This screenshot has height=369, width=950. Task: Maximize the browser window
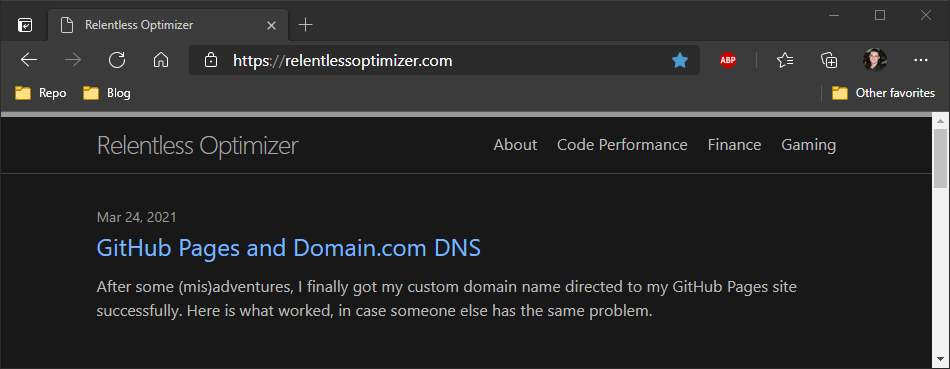coord(880,16)
